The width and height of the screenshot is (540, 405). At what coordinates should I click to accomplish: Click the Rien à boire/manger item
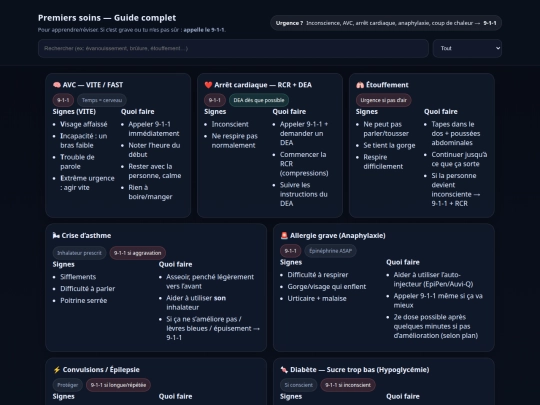tap(150, 192)
